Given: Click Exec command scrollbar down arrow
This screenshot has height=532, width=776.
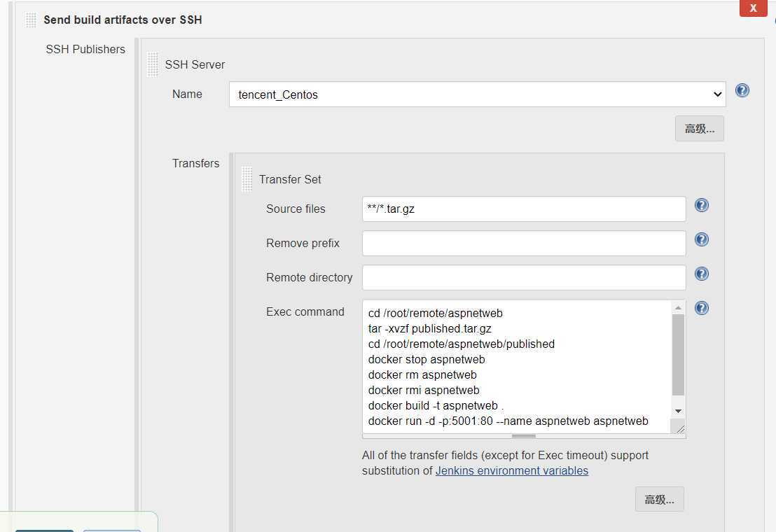Looking at the screenshot, I should point(678,412).
